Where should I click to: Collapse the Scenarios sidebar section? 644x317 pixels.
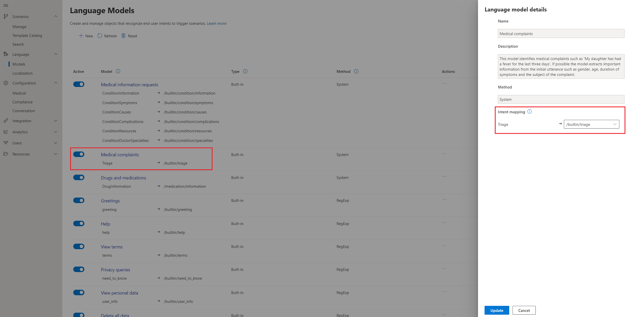[x=55, y=16]
